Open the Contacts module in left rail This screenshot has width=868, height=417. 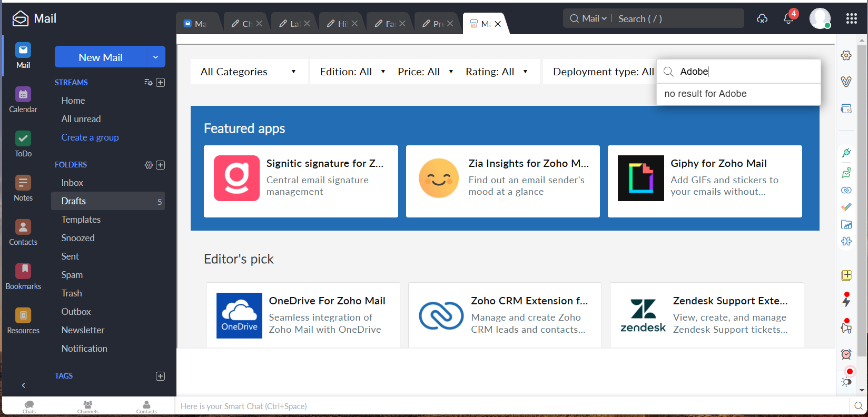(x=23, y=233)
